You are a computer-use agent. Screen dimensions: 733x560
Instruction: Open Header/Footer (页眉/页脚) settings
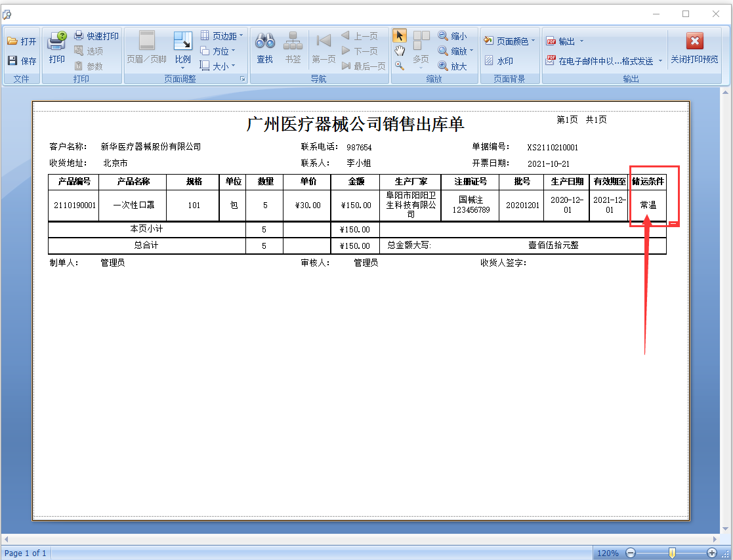(x=147, y=47)
